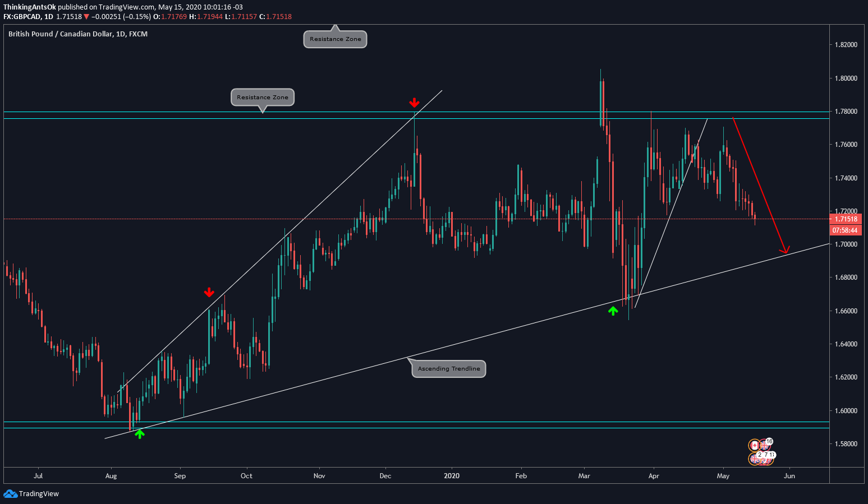The height and width of the screenshot is (504, 868).
Task: Click the Sep label on time axis
Action: tap(180, 476)
